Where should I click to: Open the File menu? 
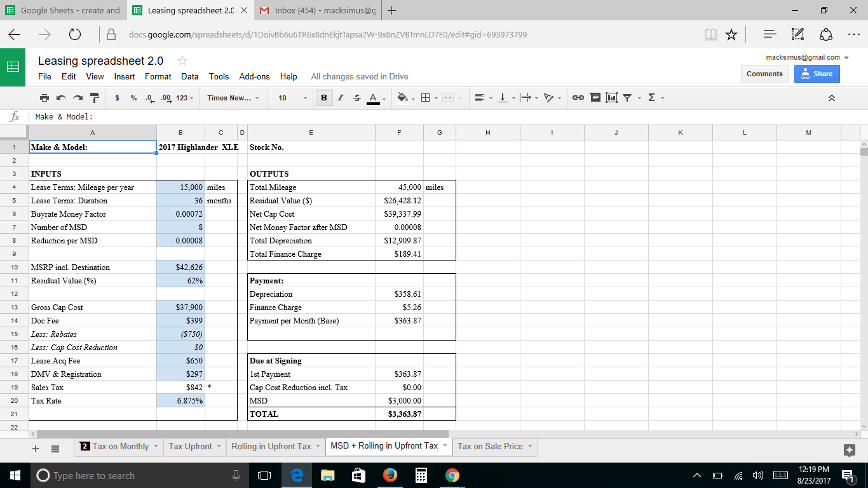click(44, 76)
